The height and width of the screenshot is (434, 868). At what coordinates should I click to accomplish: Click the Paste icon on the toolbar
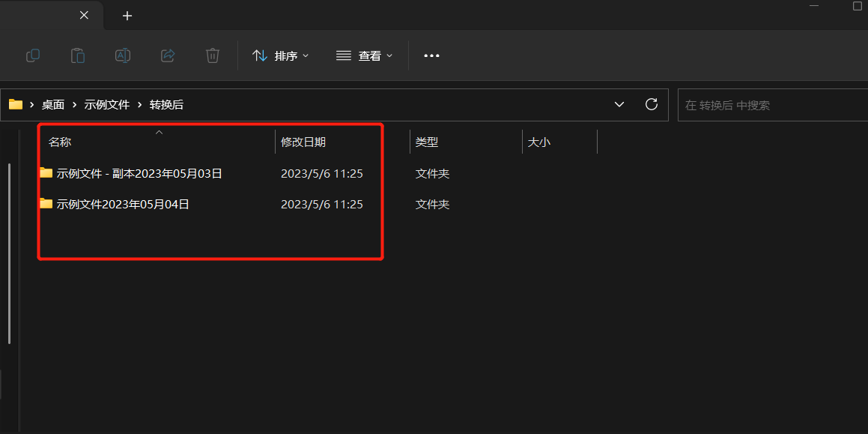77,55
